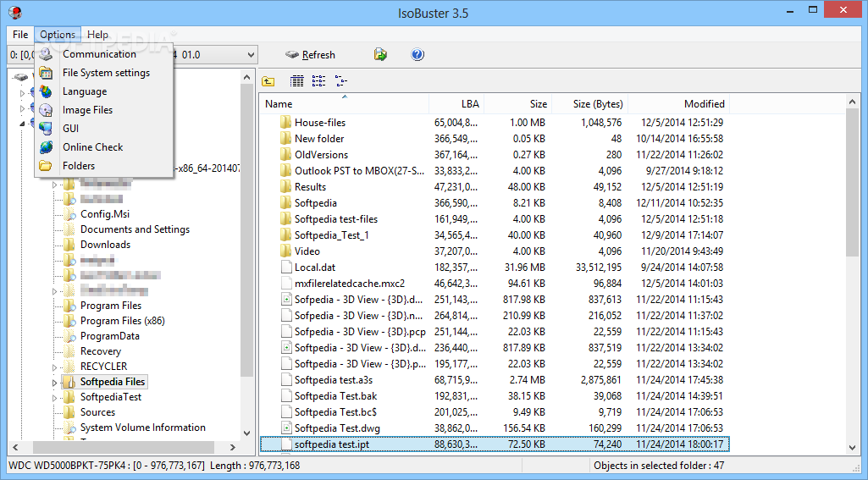Select Sources folder in tree
The height and width of the screenshot is (480, 868).
tap(97, 412)
